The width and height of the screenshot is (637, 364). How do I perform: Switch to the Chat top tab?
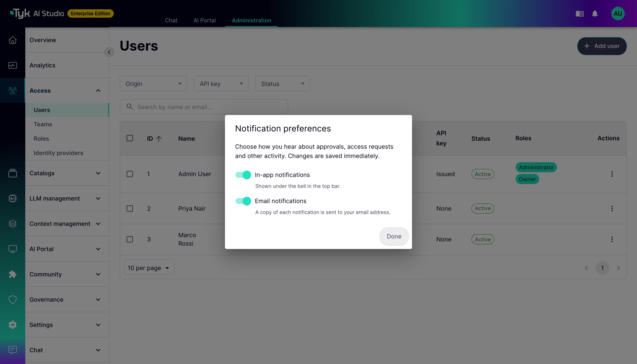pyautogui.click(x=171, y=20)
